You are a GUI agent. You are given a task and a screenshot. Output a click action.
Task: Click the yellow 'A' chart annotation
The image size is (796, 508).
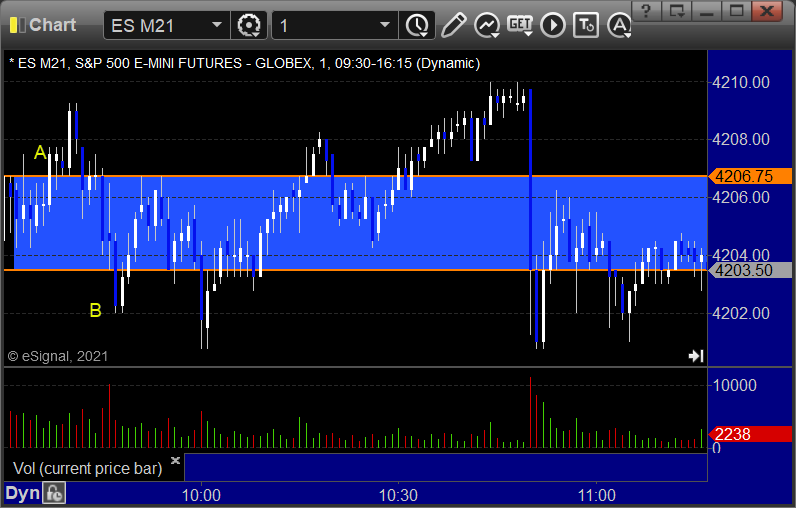(x=40, y=152)
